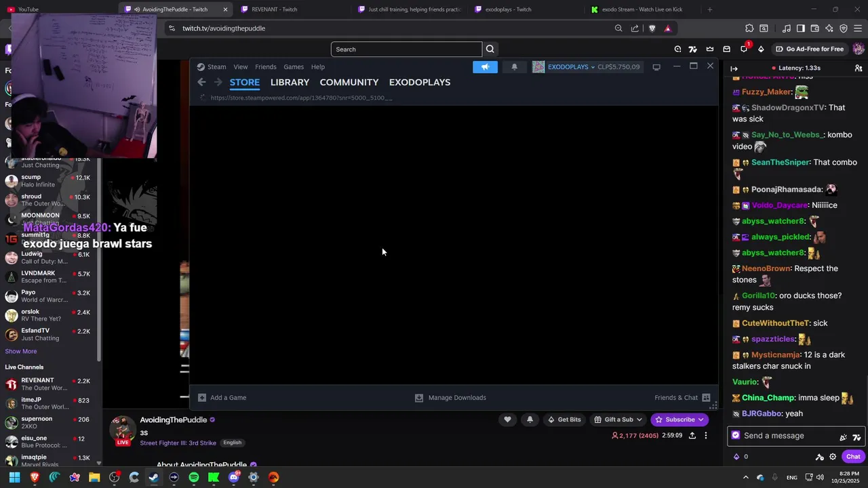Follow channel with the heart button
This screenshot has width=868, height=488.
507,420
